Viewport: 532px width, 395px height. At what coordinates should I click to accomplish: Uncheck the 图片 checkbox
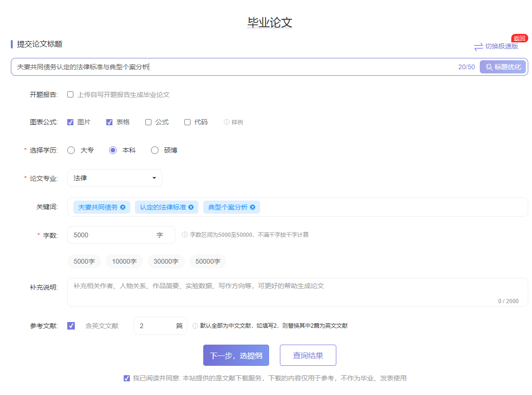pyautogui.click(x=70, y=122)
